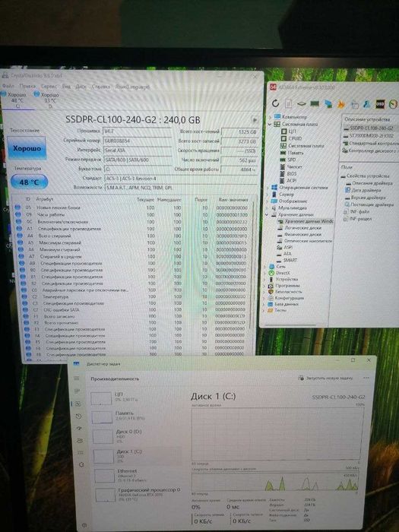Expand DirectX node in AIDA64 tree
399x532 pixels.
[265, 273]
